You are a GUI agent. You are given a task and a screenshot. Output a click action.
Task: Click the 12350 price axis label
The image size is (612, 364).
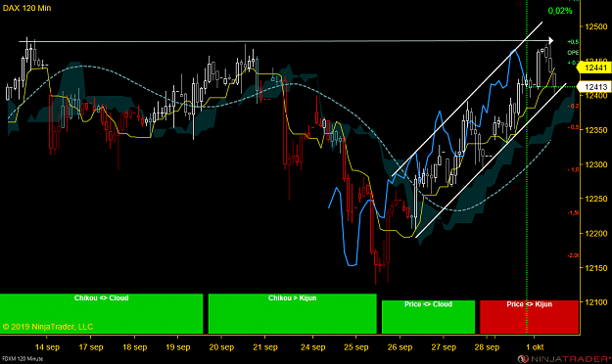click(596, 130)
